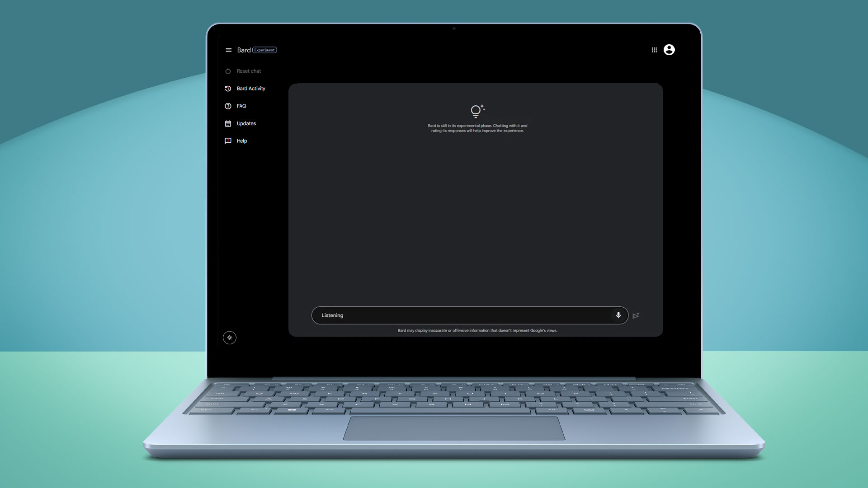Image resolution: width=868 pixels, height=488 pixels.
Task: Select the FAQ menu item
Action: pyautogui.click(x=241, y=105)
